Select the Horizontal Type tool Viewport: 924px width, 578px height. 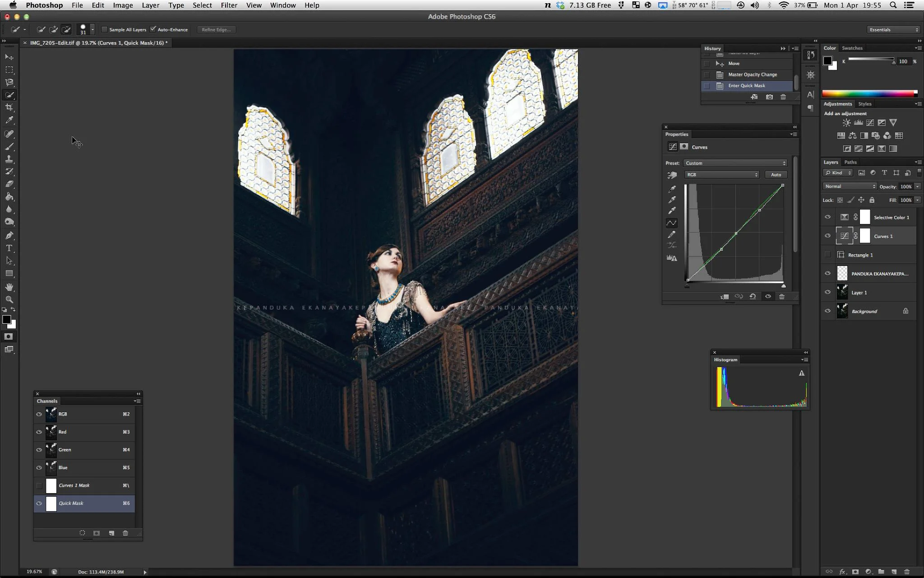[9, 248]
